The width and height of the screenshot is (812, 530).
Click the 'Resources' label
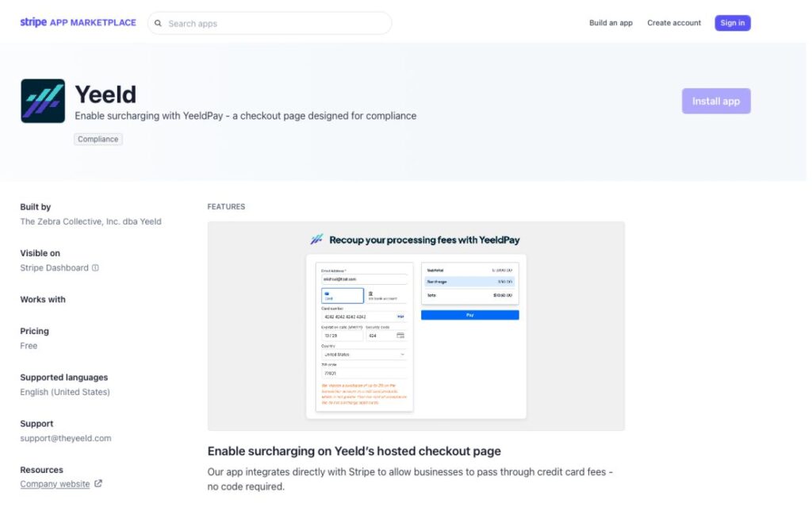[x=41, y=470]
